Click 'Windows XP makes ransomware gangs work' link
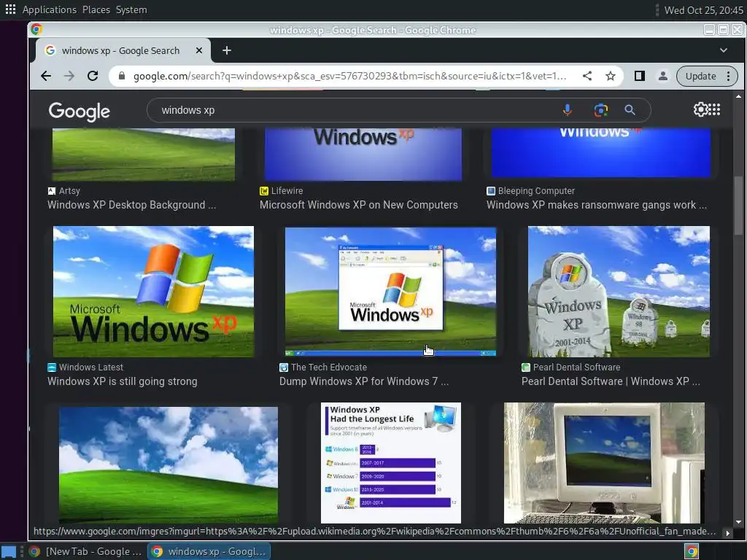Image resolution: width=747 pixels, height=560 pixels. pos(597,205)
